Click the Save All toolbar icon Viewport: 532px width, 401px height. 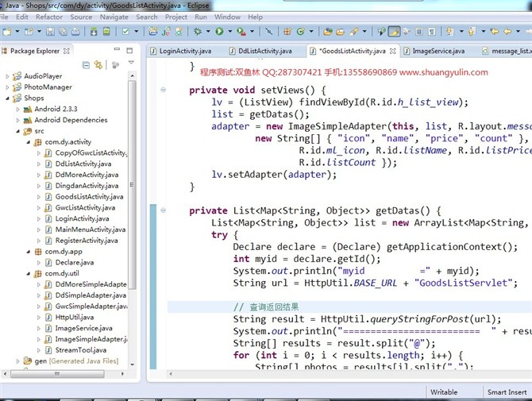[63, 32]
